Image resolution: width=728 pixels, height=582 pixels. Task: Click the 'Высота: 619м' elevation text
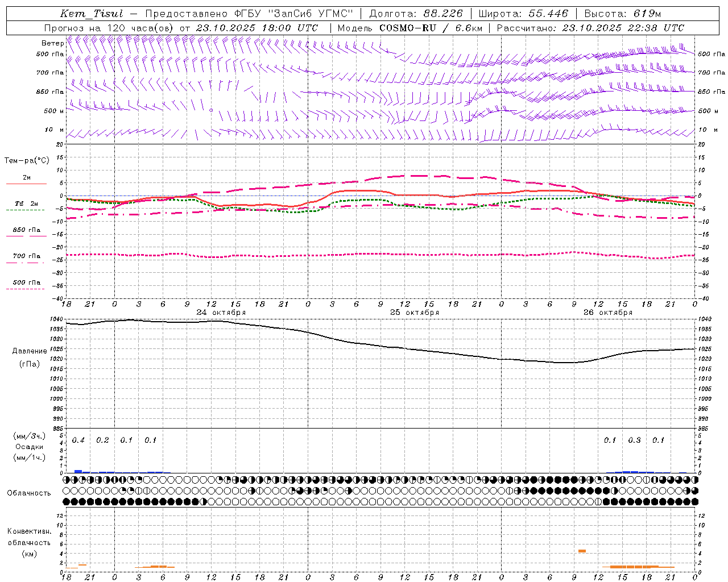click(x=623, y=14)
